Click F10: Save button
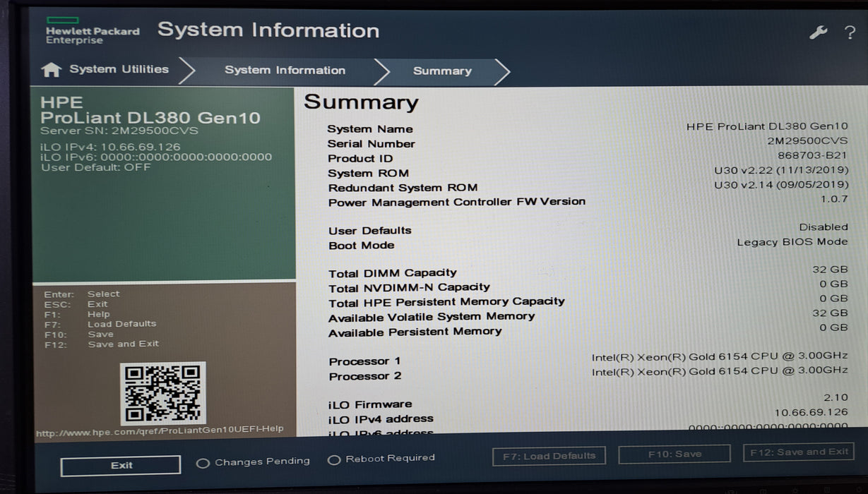868x494 pixels. pos(674,454)
